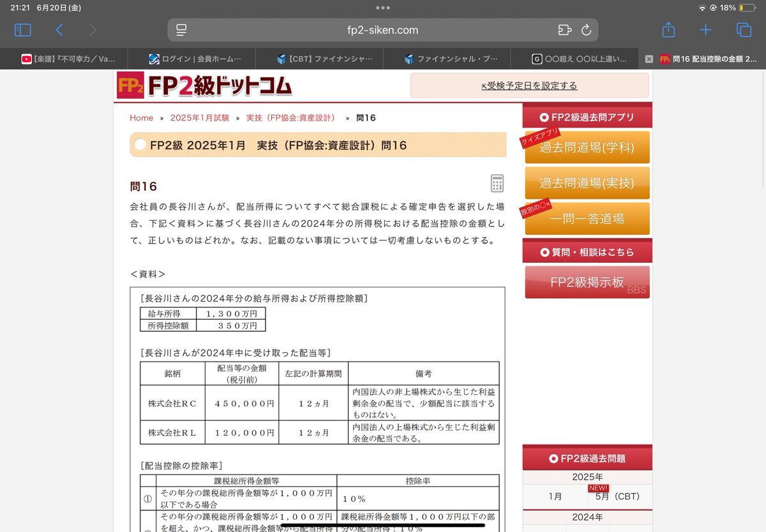Click the 備考 column header
This screenshot has height=532, width=766.
coord(423,373)
